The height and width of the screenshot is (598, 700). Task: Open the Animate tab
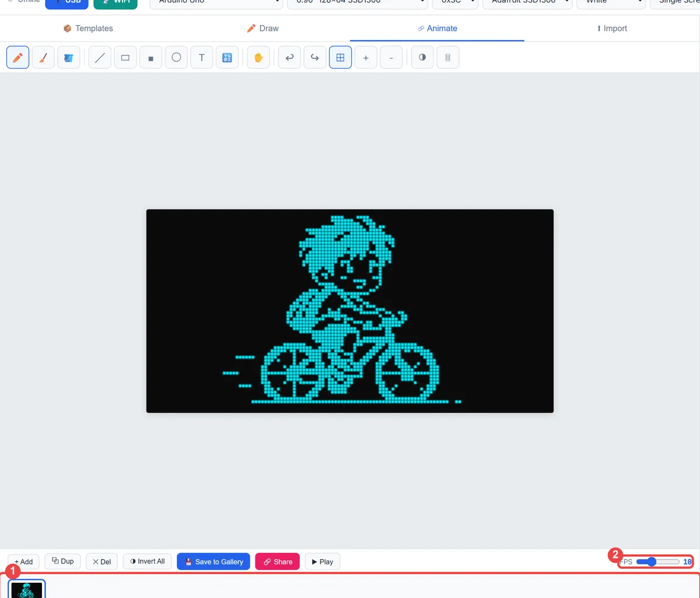tap(437, 28)
